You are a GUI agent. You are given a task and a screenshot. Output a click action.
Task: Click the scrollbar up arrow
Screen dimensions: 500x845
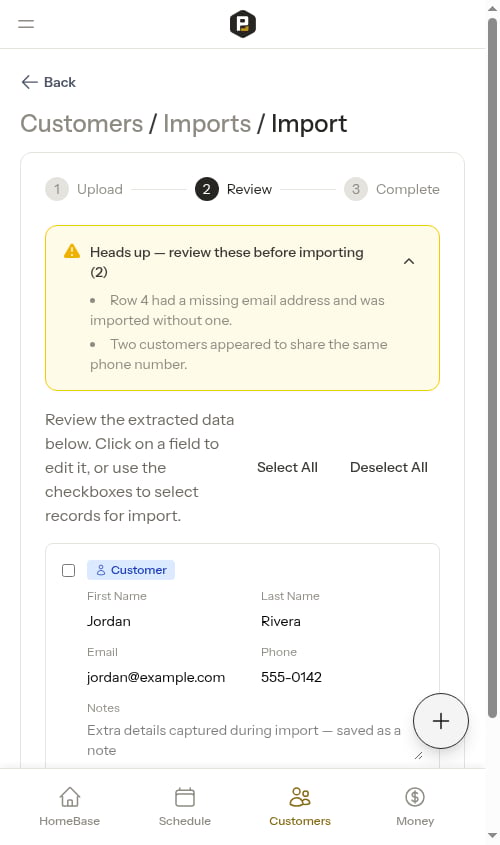(492, 8)
